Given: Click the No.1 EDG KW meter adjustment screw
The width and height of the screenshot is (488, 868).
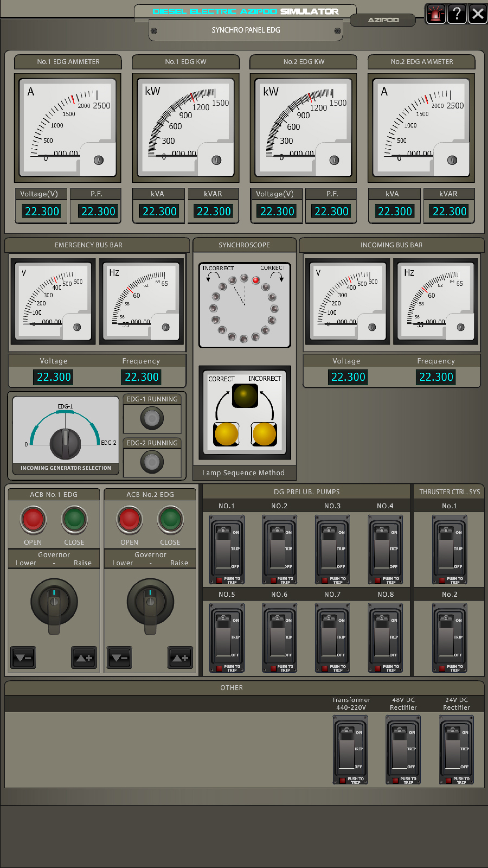Looking at the screenshot, I should (216, 160).
